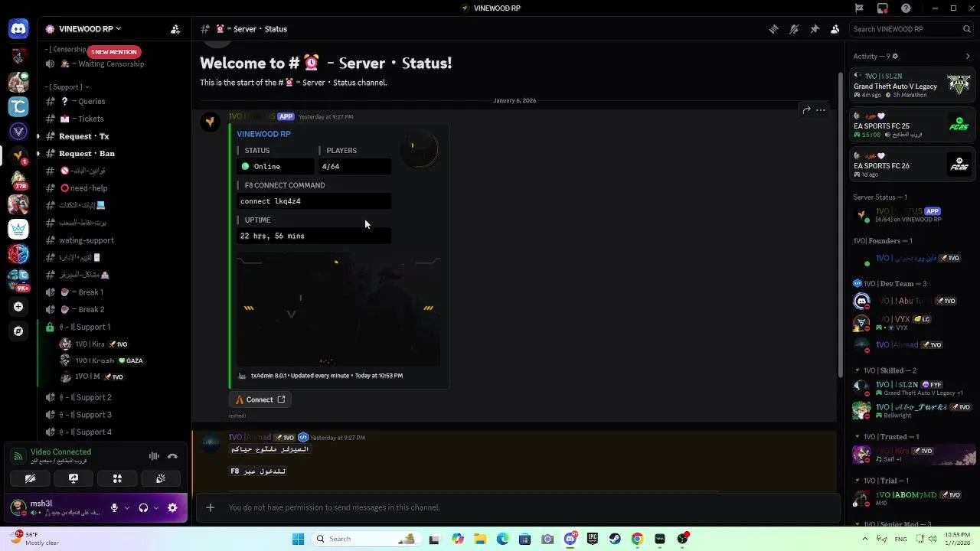
Task: Open Discover servers compass icon
Action: click(18, 331)
